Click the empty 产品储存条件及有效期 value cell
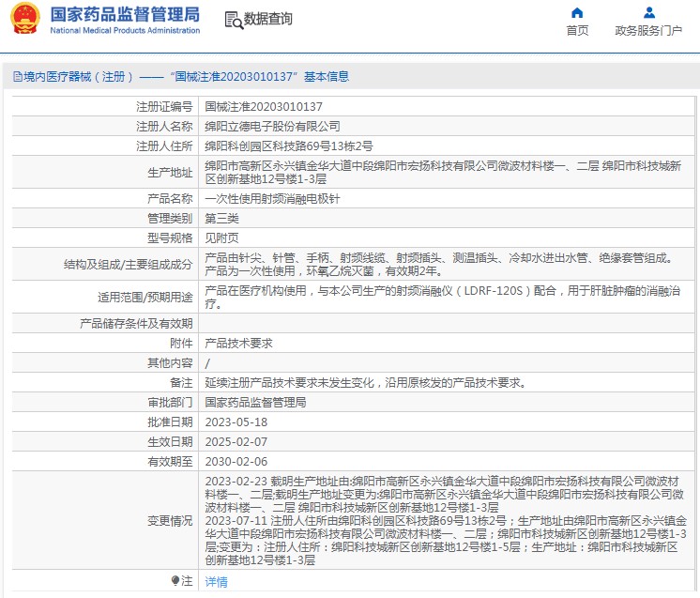Screen dimensions: 700x598 point(447,323)
